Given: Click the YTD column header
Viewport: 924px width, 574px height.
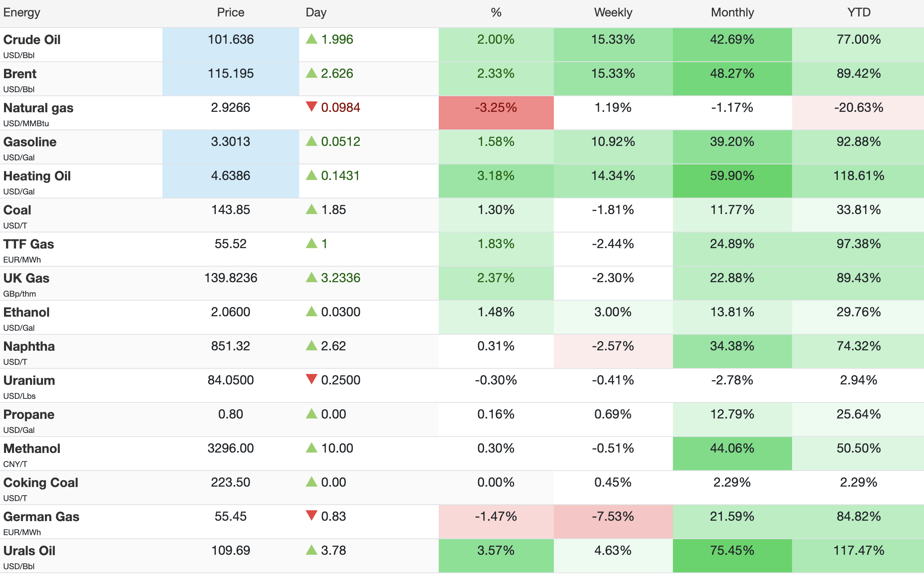Looking at the screenshot, I should (x=859, y=12).
